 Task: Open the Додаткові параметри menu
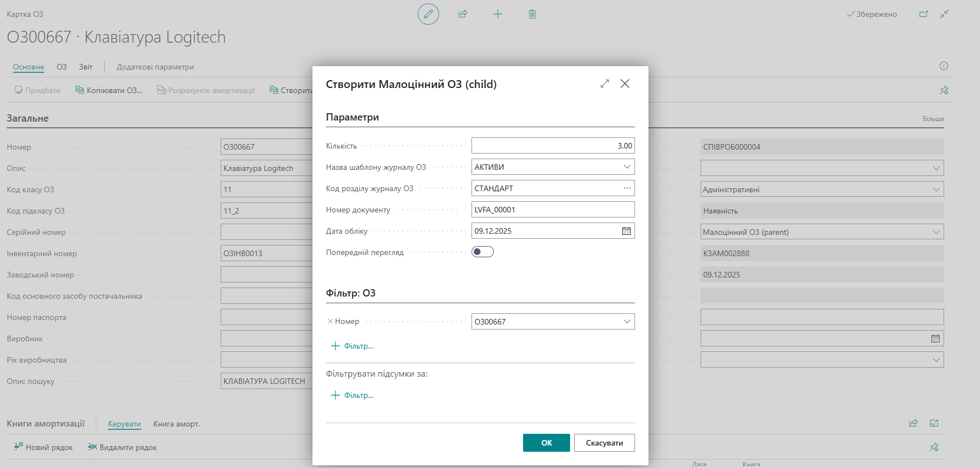155,67
